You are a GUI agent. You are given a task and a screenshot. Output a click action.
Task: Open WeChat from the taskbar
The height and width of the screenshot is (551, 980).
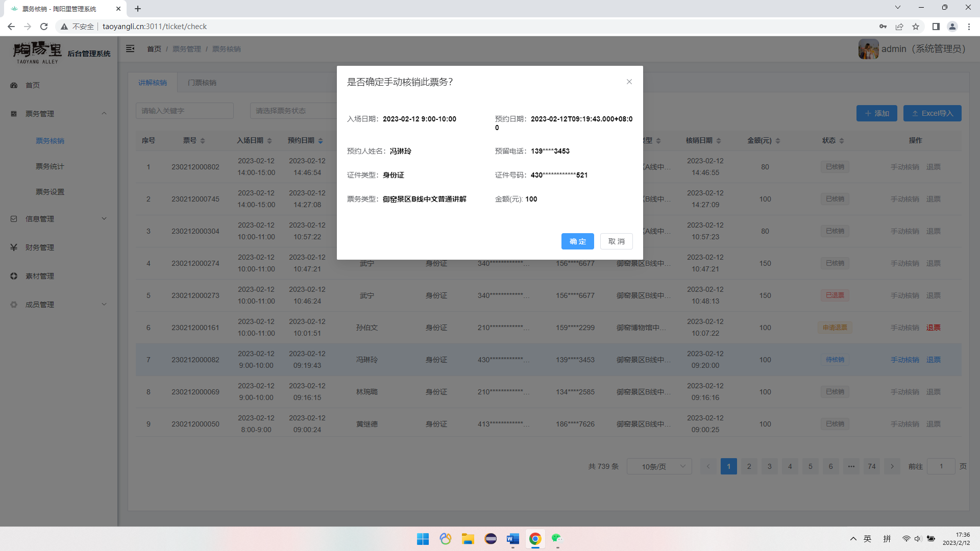pyautogui.click(x=556, y=539)
